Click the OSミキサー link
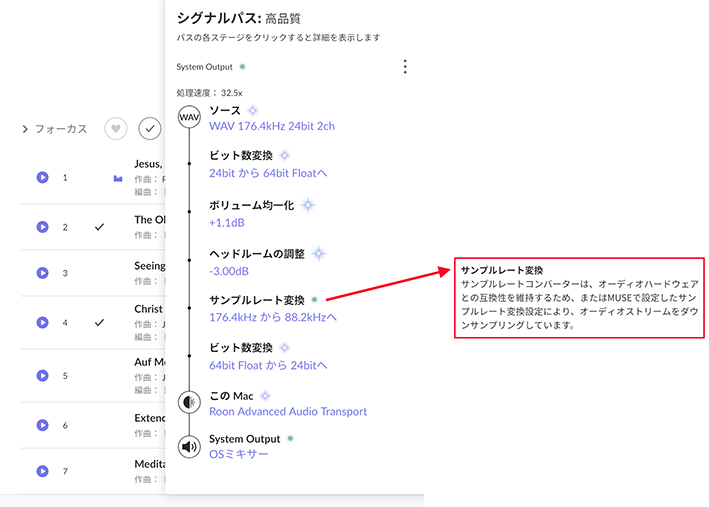 tap(239, 454)
